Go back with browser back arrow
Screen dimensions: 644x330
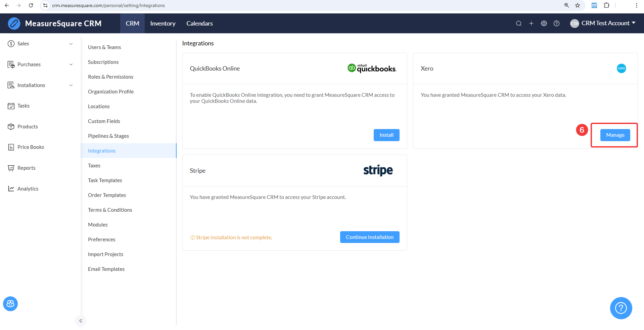point(7,5)
